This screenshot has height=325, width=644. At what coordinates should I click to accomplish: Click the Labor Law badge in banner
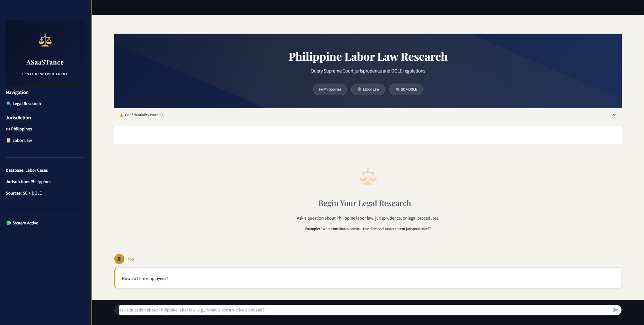(x=368, y=89)
